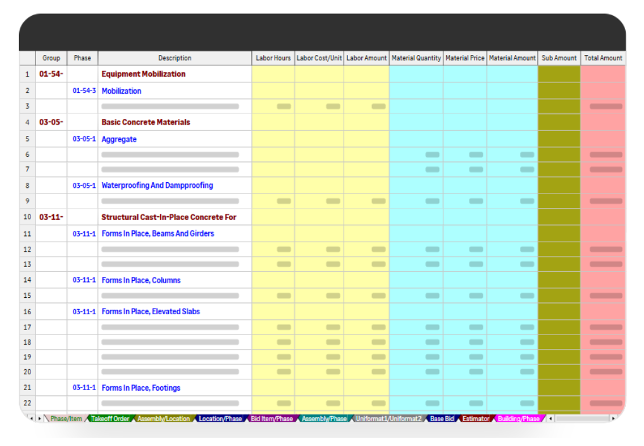This screenshot has width=644, height=446.
Task: Select the Building/Phase tab
Action: [x=519, y=418]
